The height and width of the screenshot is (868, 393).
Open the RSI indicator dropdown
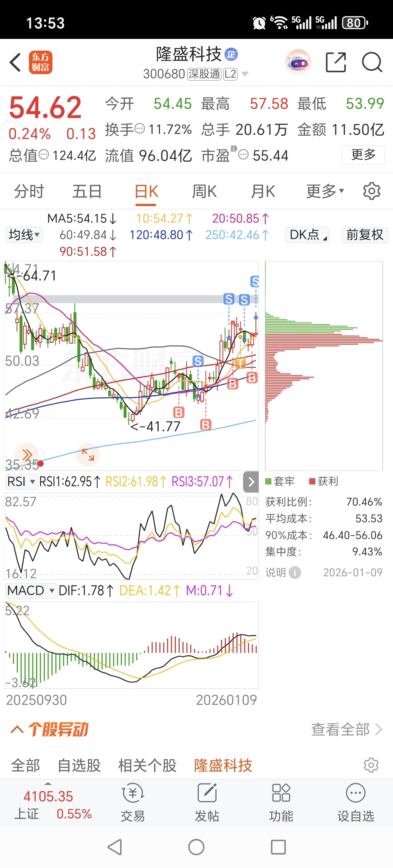pyautogui.click(x=21, y=482)
